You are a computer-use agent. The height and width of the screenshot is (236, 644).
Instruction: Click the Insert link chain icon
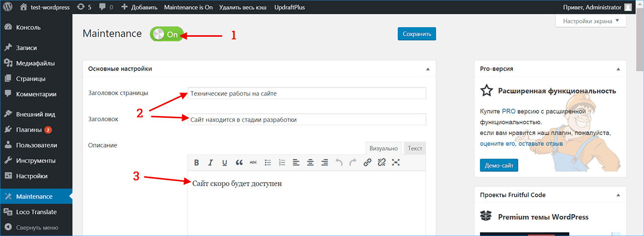pos(367,163)
